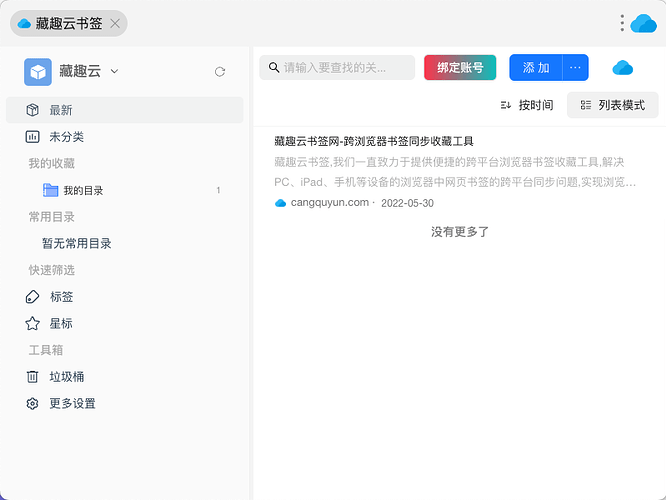Select 最新 in the sidebar
Viewport: 666px width, 500px height.
point(60,110)
